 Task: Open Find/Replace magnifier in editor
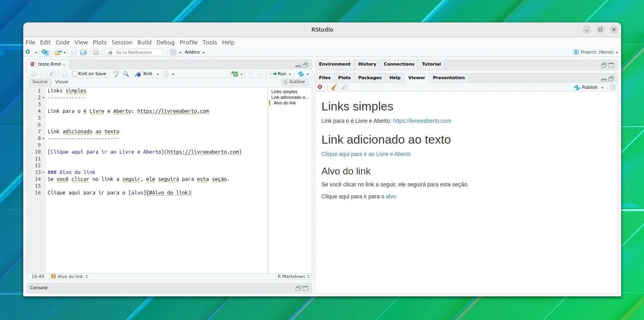click(x=126, y=74)
